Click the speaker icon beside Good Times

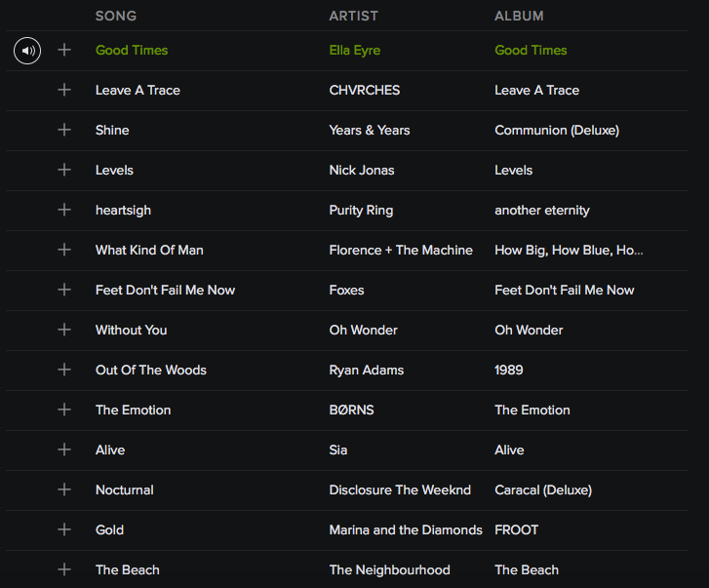(x=27, y=51)
